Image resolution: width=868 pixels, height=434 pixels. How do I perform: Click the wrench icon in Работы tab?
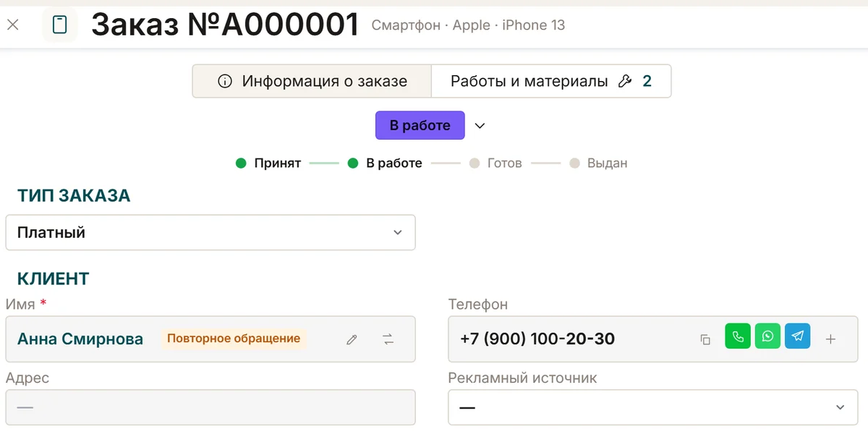(x=625, y=82)
